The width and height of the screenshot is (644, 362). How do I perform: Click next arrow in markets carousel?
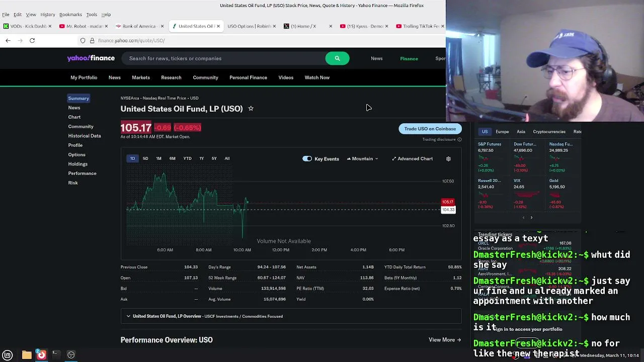point(531,218)
